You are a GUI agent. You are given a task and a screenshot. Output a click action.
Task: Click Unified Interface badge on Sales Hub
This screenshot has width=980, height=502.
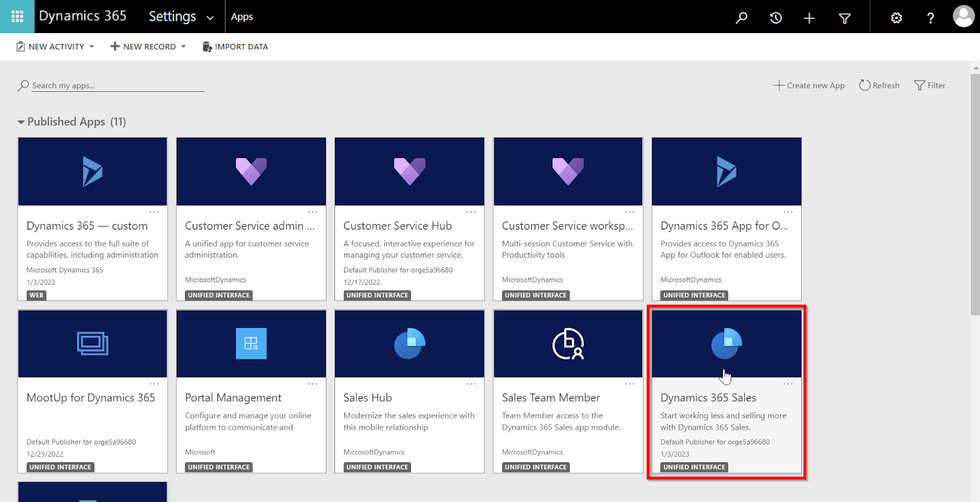tap(377, 467)
